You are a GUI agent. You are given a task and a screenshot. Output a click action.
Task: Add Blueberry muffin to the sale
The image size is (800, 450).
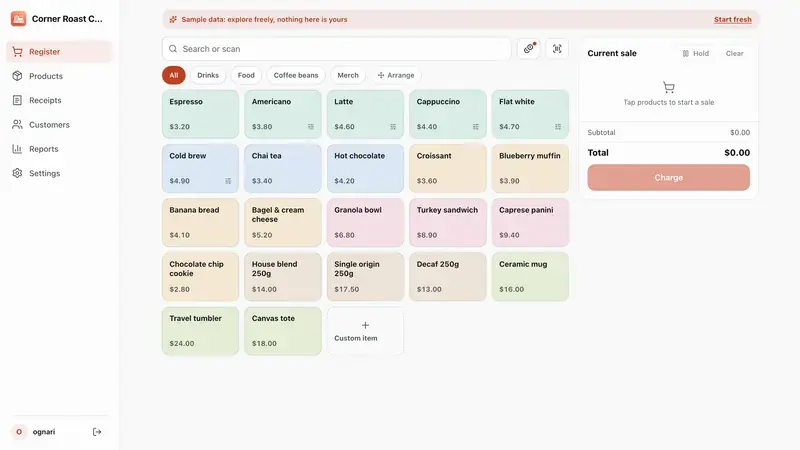(530, 168)
